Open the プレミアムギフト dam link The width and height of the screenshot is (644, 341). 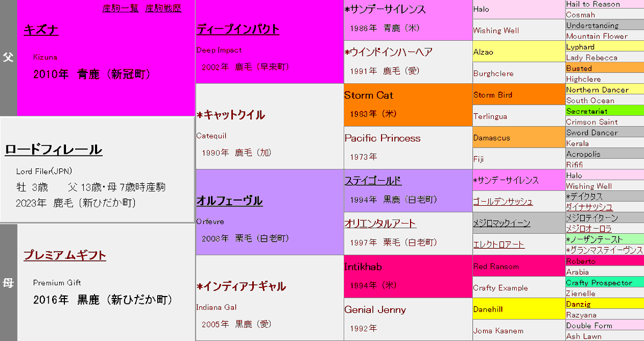pyautogui.click(x=65, y=255)
